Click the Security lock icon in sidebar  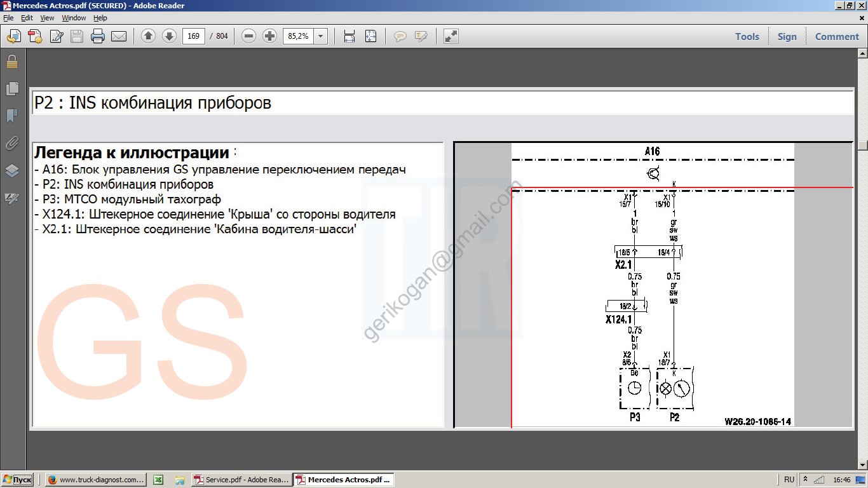pyautogui.click(x=12, y=62)
